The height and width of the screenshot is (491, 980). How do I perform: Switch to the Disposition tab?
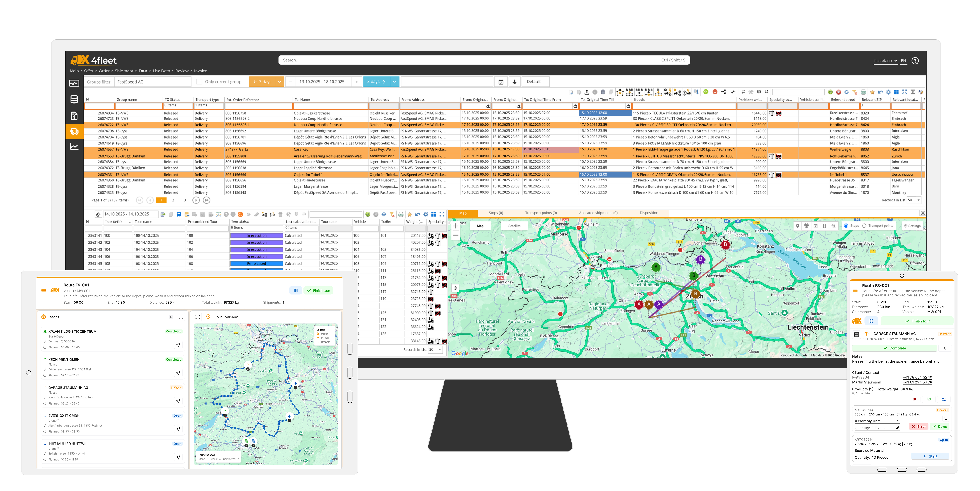point(649,213)
